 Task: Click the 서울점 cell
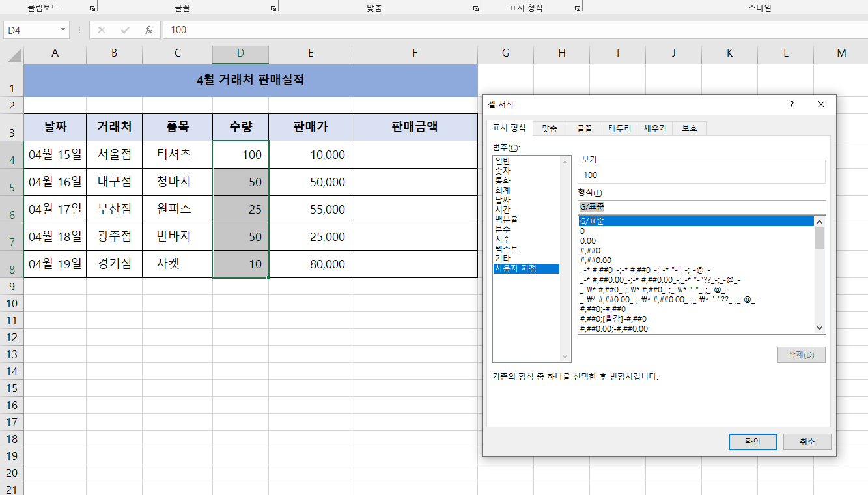114,155
